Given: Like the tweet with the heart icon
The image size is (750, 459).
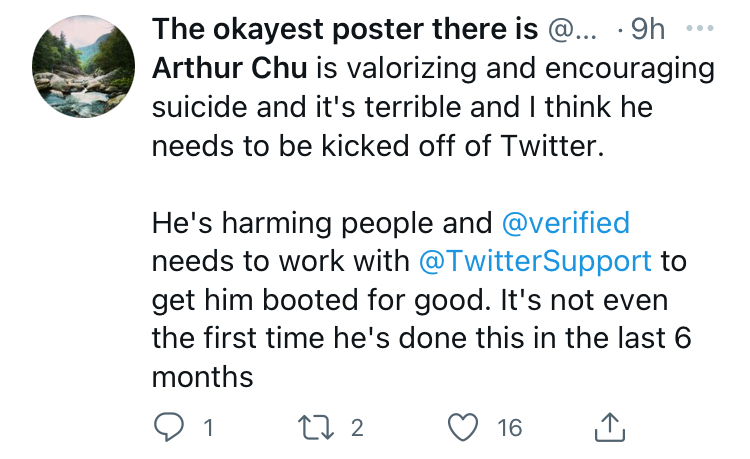Looking at the screenshot, I should click(x=463, y=426).
